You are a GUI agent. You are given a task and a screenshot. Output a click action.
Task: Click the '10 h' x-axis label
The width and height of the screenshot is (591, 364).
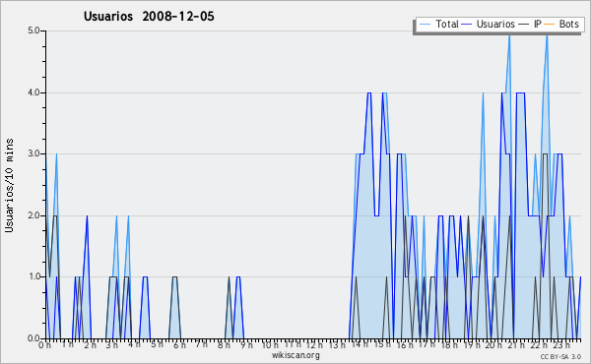(x=270, y=344)
